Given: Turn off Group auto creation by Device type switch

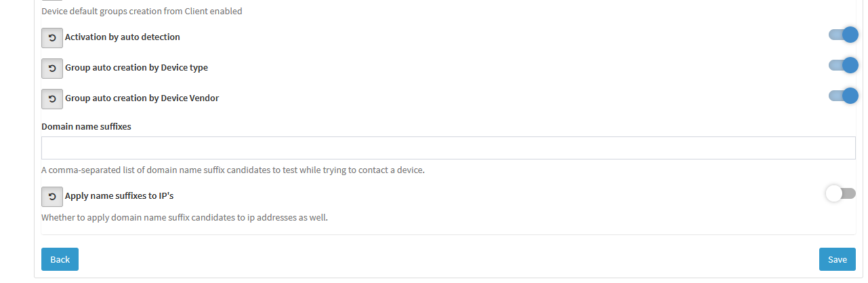Looking at the screenshot, I should click(843, 65).
